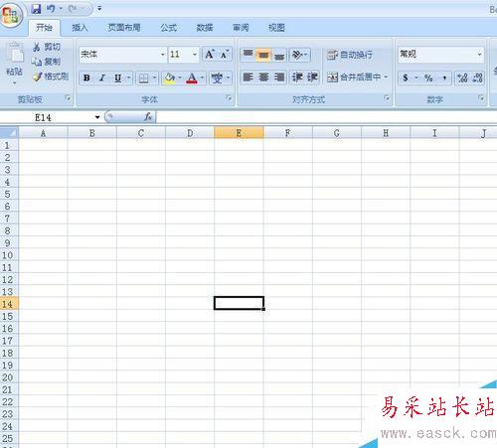The width and height of the screenshot is (497, 448).
Task: Expand merge and center options arrow
Action: (386, 77)
